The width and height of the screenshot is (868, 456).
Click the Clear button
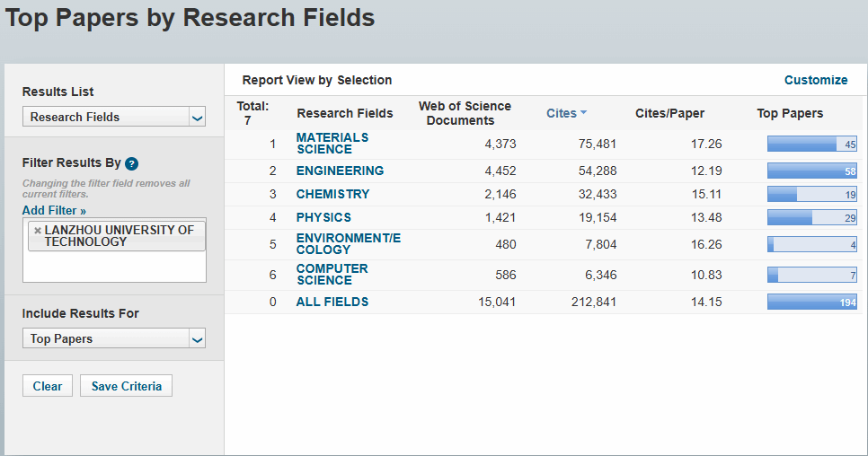pos(48,386)
